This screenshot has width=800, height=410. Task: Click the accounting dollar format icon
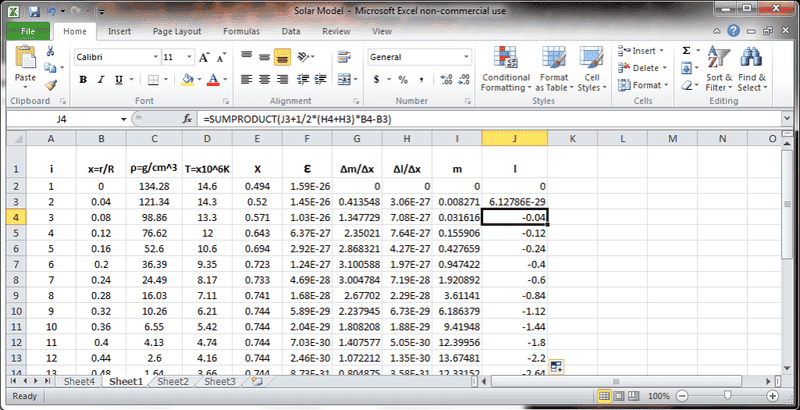377,80
